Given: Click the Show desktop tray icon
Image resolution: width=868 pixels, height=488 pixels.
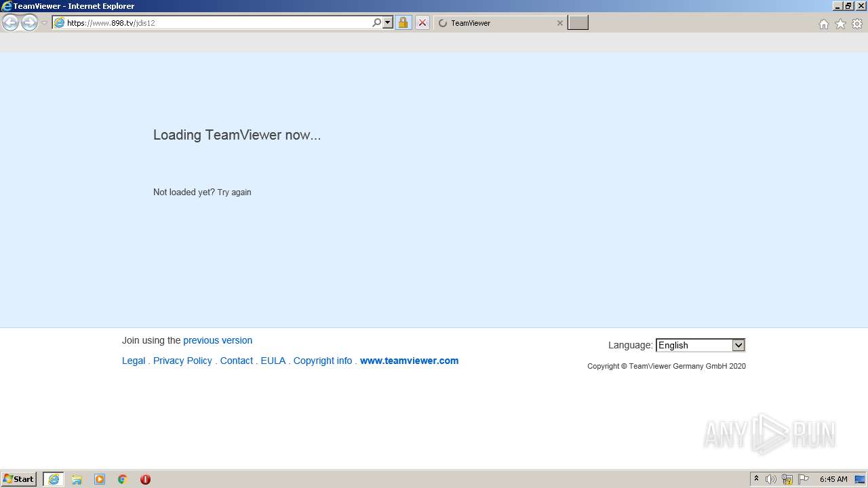Looking at the screenshot, I should 860,479.
